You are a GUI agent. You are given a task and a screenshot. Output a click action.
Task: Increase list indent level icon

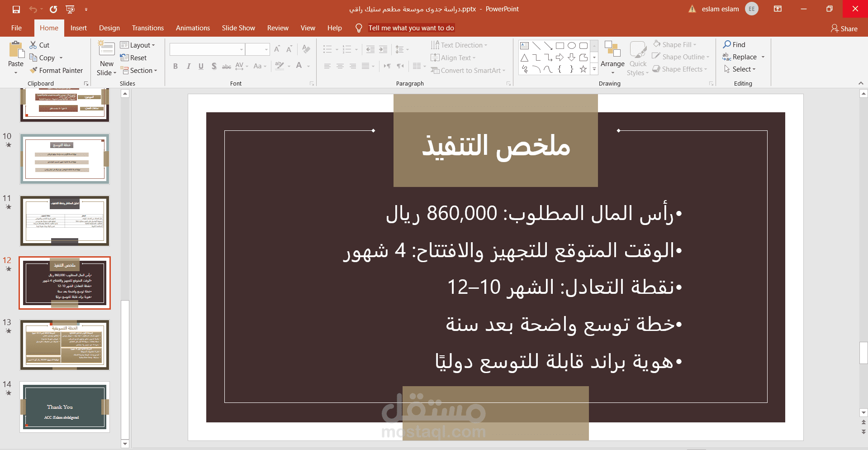(383, 49)
